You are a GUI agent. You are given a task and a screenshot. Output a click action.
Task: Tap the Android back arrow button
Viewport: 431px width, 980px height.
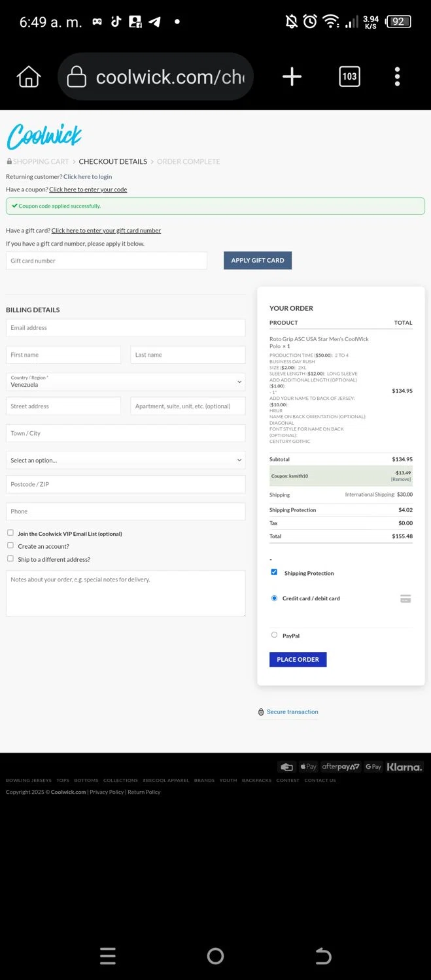[x=323, y=956]
